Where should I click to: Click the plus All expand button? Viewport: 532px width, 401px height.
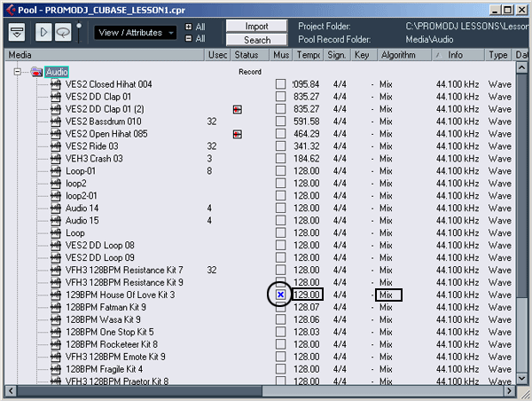coord(189,27)
